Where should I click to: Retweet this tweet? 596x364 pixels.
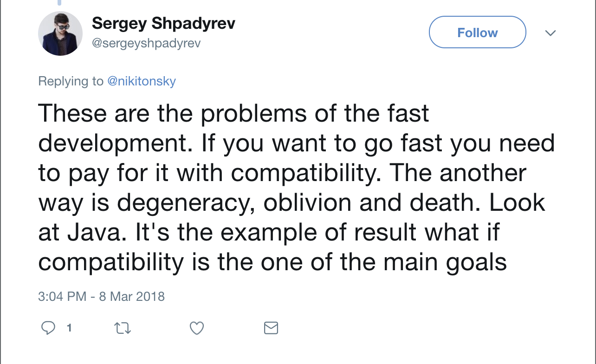(x=123, y=328)
